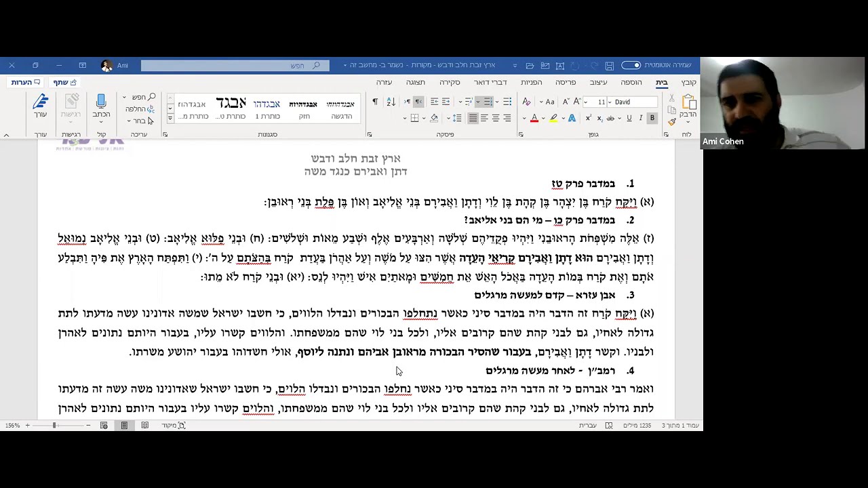868x488 pixels.
Task: Open a file using the quick access folder icon
Action: (530, 65)
